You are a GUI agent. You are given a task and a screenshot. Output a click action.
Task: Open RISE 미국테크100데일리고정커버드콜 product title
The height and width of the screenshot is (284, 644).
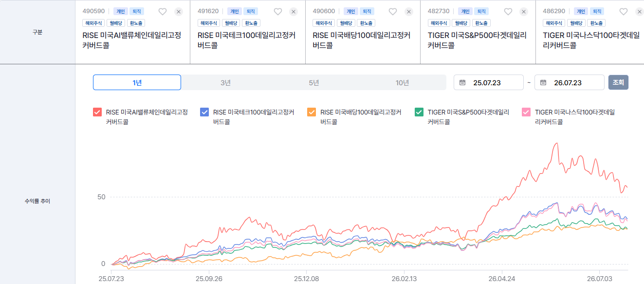(x=246, y=40)
